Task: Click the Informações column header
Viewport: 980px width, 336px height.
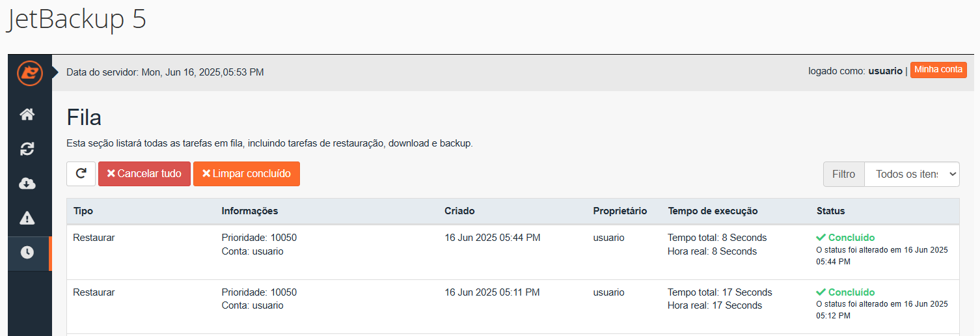Action: (250, 211)
